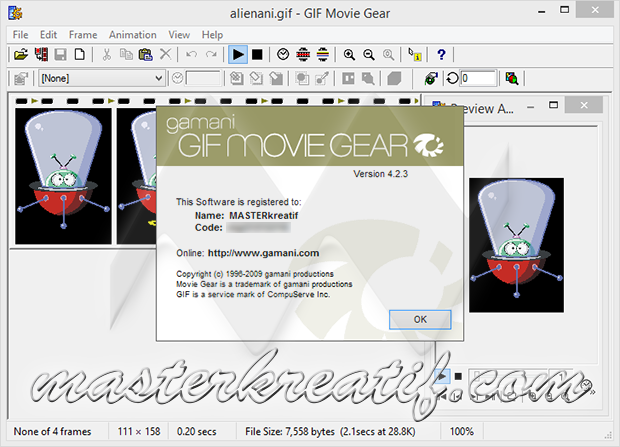Open the Help menu
Image resolution: width=620 pixels, height=447 pixels.
point(212,35)
